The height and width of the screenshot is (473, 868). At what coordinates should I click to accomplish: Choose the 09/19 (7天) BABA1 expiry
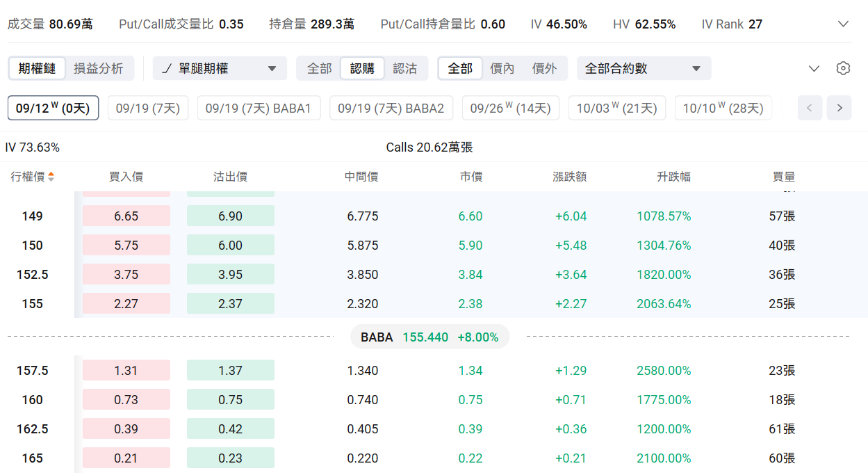tap(259, 108)
